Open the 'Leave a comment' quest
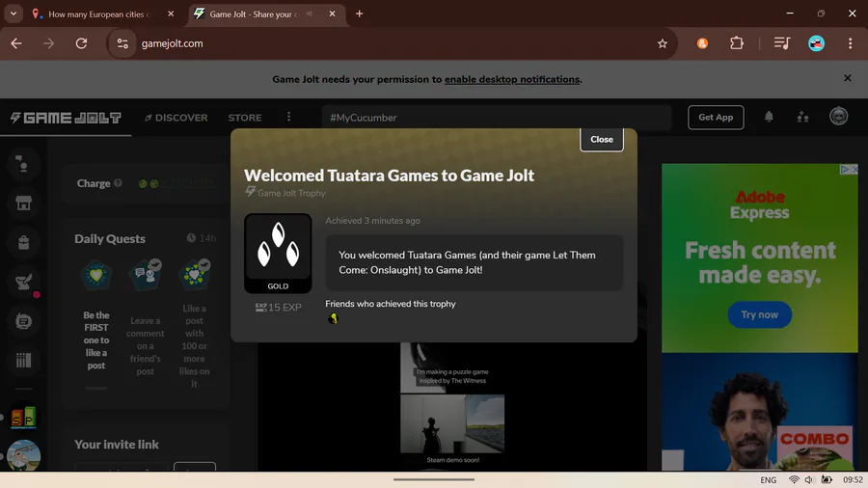Image resolution: width=868 pixels, height=488 pixels. 145,316
